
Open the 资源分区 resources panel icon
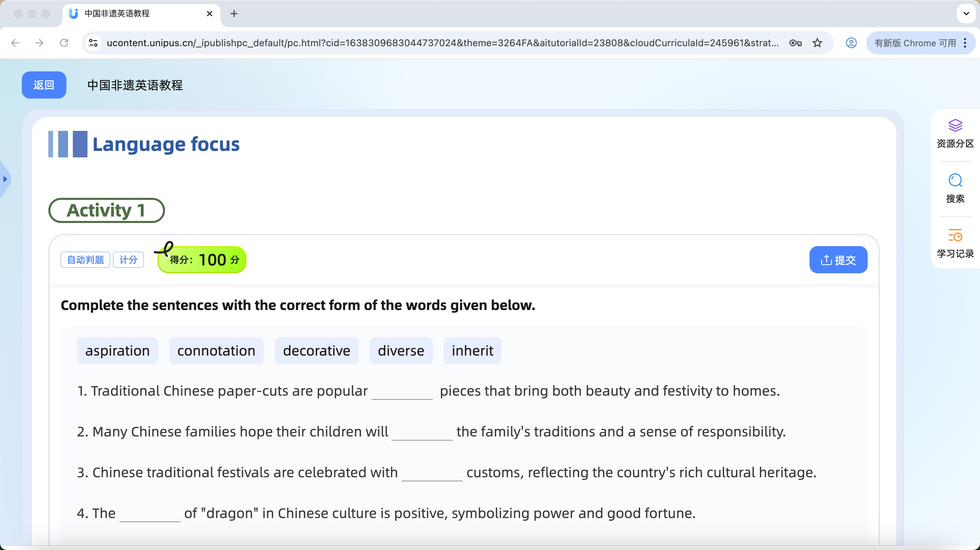click(955, 126)
